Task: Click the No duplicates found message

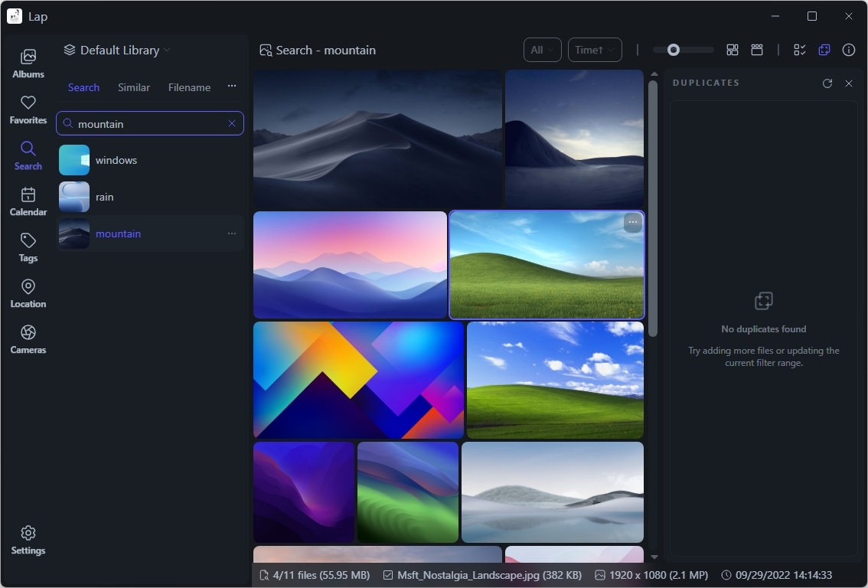Action: [763, 329]
